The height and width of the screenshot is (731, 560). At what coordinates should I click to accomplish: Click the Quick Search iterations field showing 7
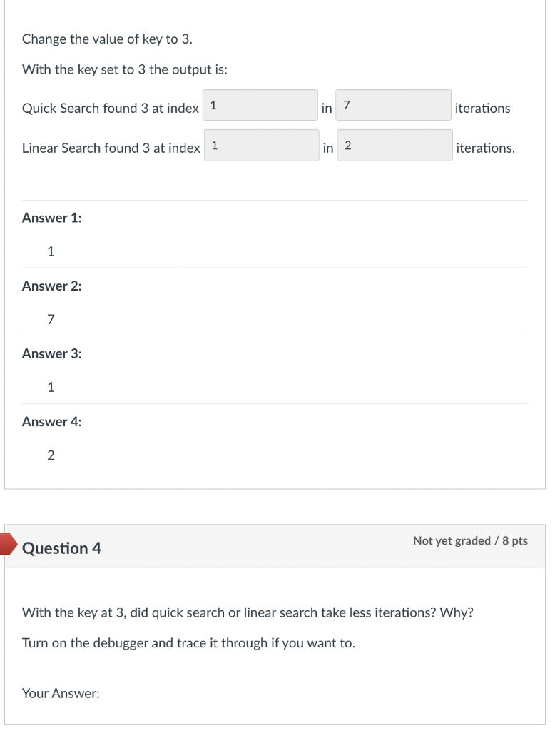pos(394,105)
